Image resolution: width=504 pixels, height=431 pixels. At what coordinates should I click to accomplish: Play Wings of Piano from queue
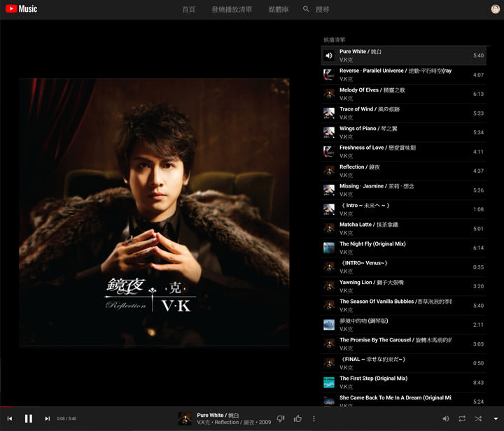pos(403,132)
